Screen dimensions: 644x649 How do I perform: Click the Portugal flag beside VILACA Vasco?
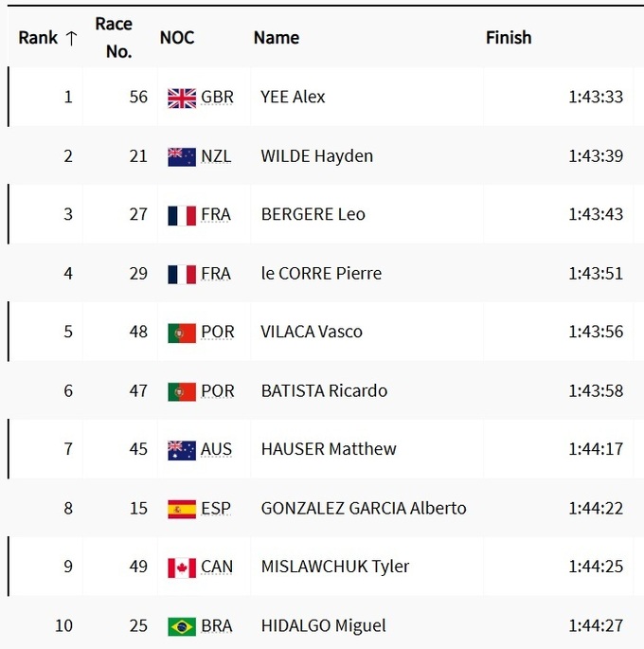click(182, 333)
